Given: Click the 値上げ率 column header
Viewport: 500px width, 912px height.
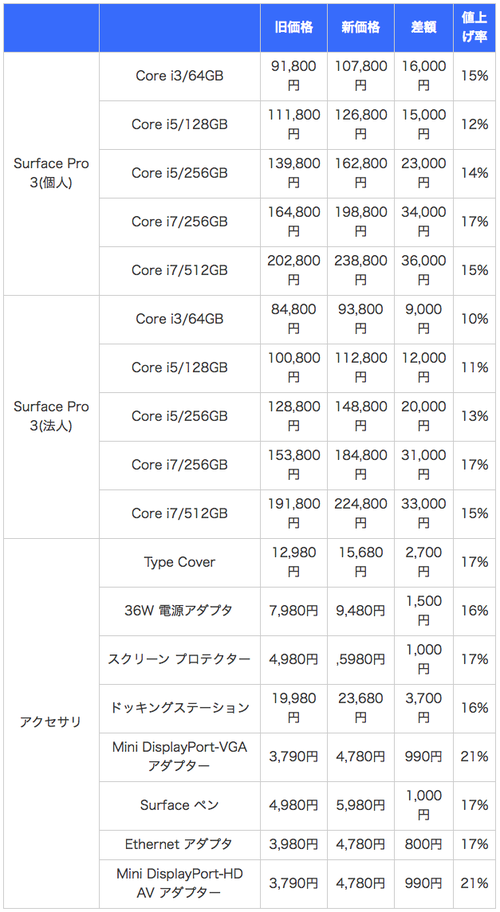Looking at the screenshot, I should [474, 28].
